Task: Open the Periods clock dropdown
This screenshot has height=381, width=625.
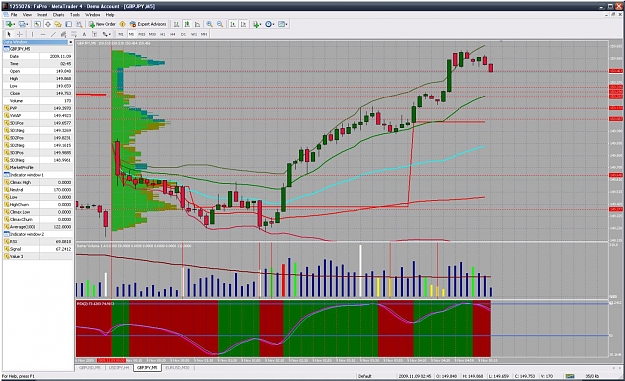Action: [x=270, y=24]
